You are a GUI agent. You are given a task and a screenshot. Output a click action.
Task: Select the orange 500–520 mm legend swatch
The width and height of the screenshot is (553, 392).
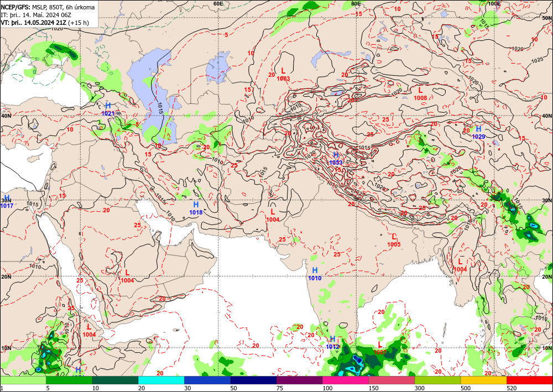[483, 380]
